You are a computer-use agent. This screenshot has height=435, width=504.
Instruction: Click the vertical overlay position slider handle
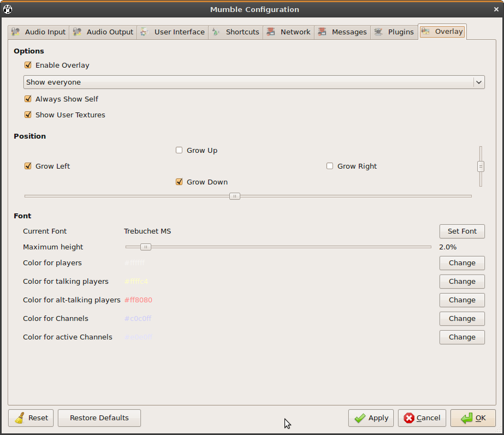[x=481, y=166]
